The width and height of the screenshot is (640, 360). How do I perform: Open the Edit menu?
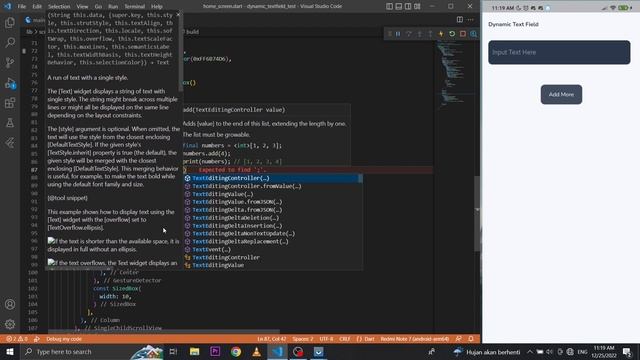[x=37, y=7]
